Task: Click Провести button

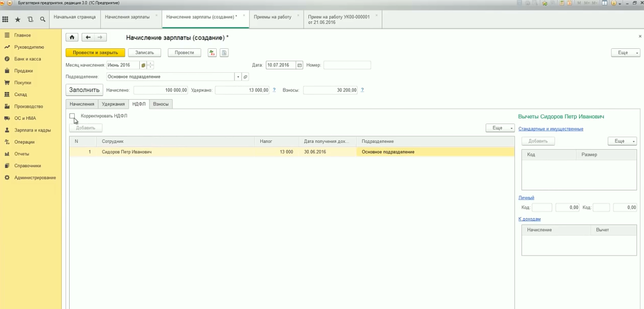Action: click(x=185, y=52)
